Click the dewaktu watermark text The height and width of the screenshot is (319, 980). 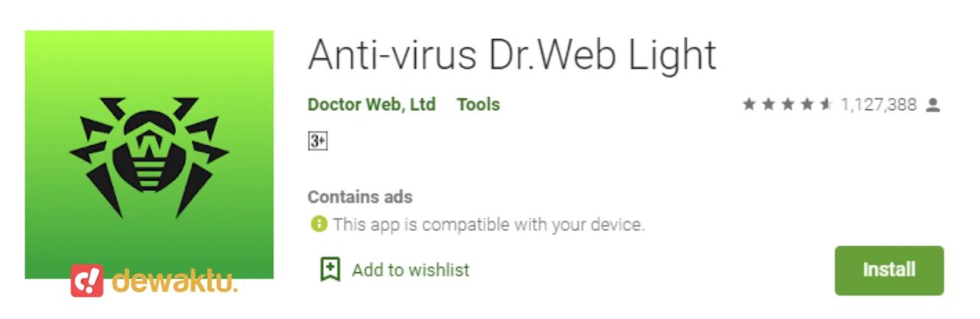175,281
